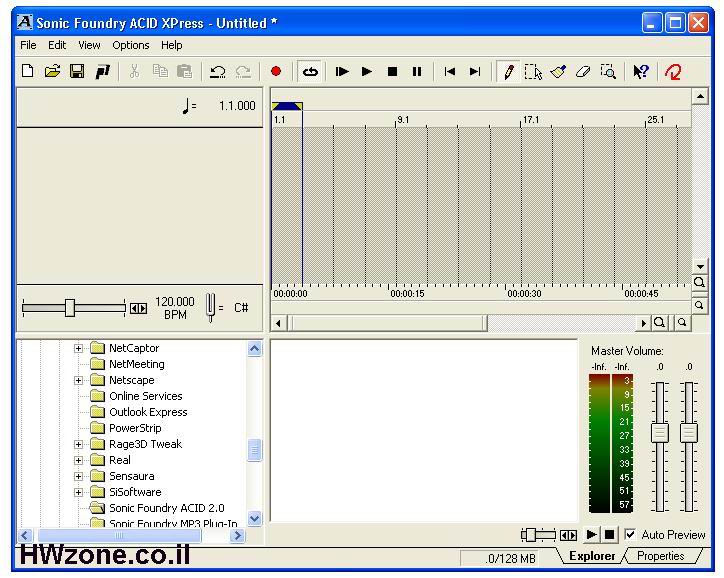Create a new project with New icon

(x=28, y=72)
